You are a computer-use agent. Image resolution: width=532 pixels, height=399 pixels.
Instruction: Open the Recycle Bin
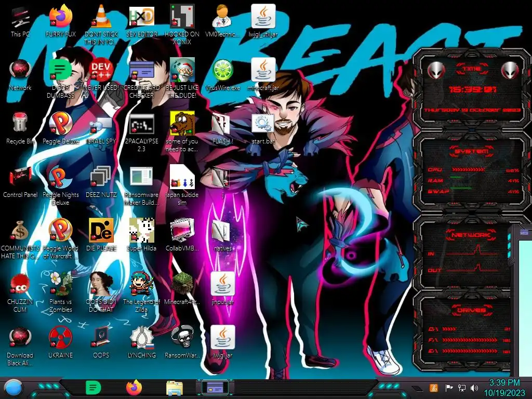20,123
